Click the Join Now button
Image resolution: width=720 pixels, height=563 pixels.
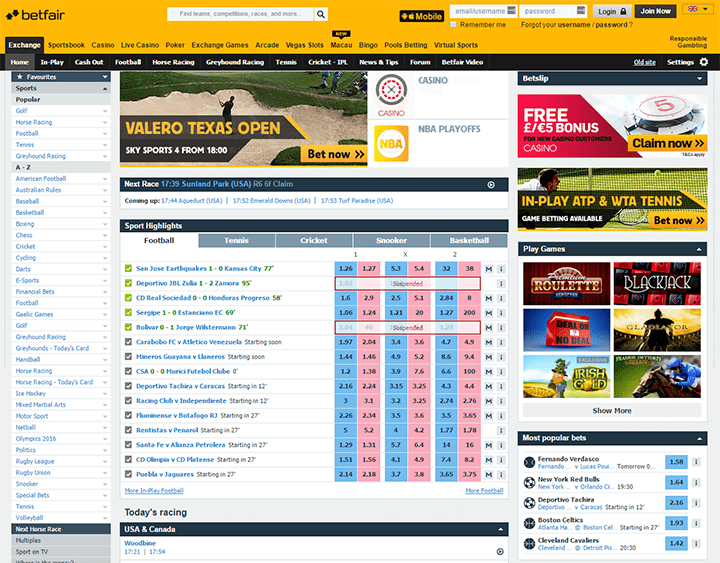tap(655, 11)
